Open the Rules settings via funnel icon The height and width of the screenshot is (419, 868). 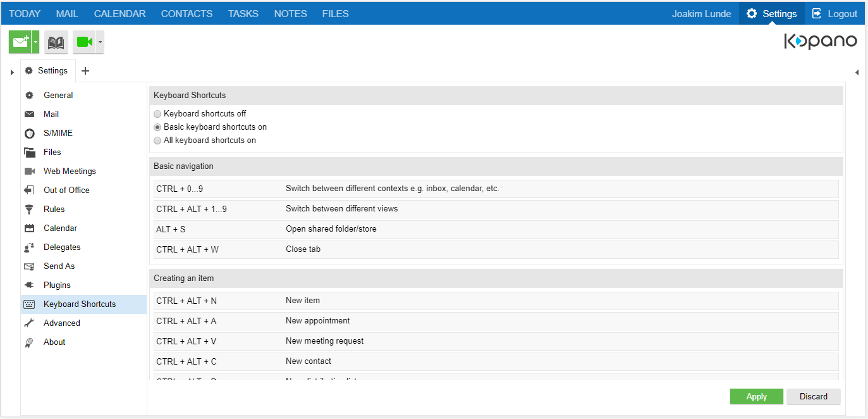pos(54,209)
